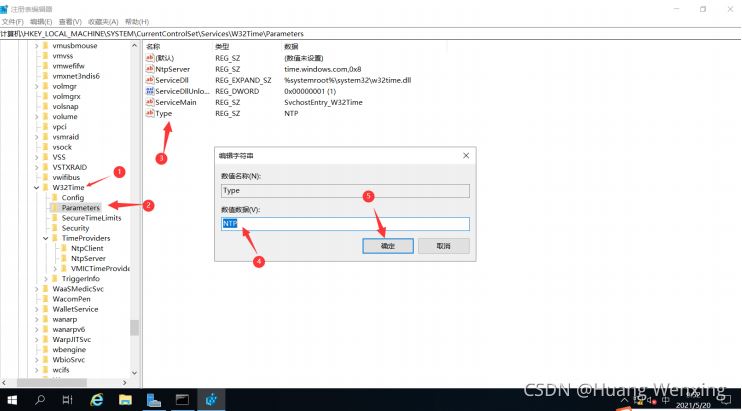Viewport: 742px width, 411px height.
Task: Select the Type value name
Action: coord(164,114)
